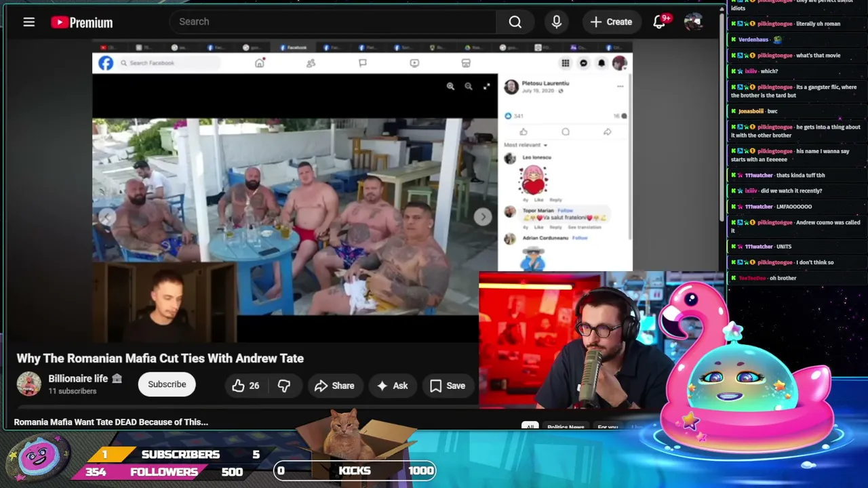Open the YouTube guide hamburger menu
This screenshot has width=868, height=488.
[x=28, y=22]
